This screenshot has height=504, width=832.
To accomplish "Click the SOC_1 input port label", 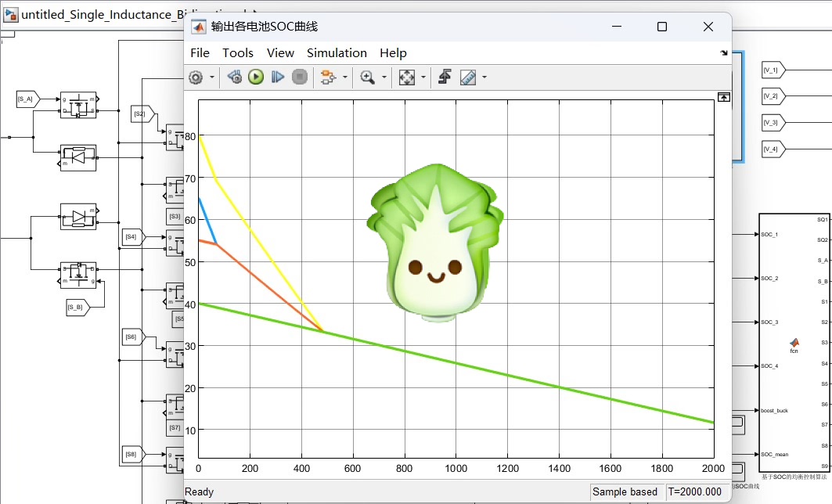I will pos(769,235).
